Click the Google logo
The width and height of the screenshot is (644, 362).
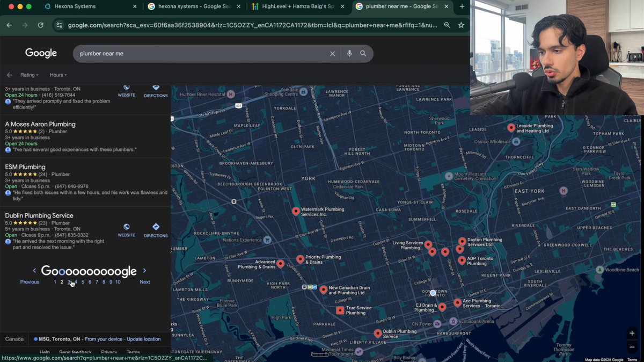(41, 53)
